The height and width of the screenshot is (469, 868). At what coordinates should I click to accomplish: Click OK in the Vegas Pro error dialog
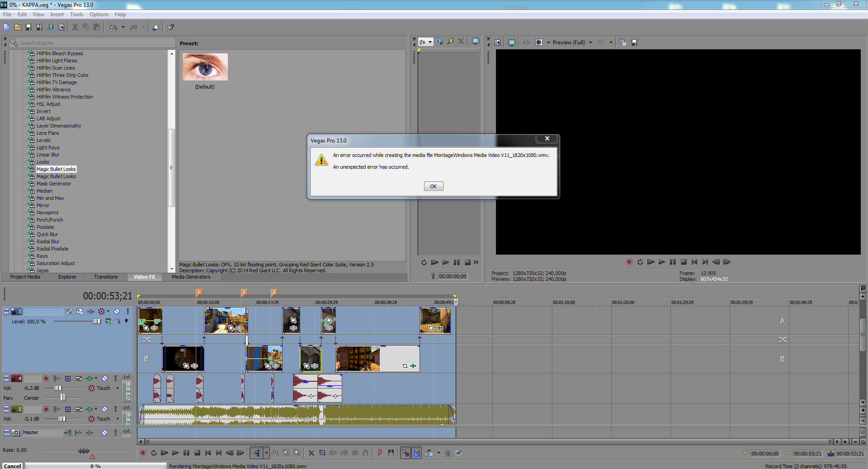(433, 186)
